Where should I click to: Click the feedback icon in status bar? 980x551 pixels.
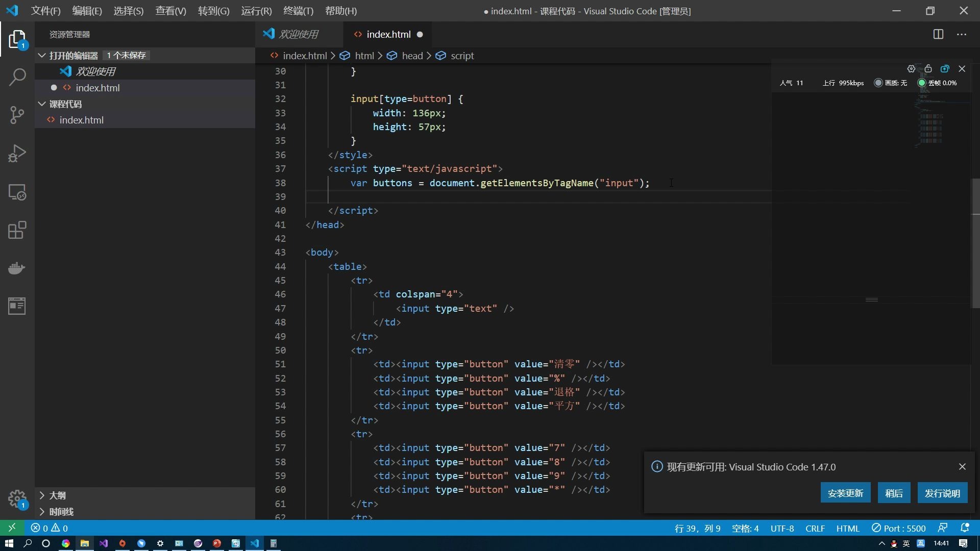(x=943, y=528)
